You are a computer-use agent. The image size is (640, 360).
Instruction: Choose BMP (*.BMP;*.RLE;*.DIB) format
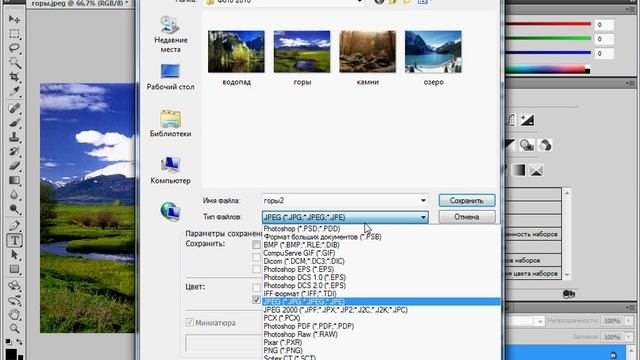[381, 245]
